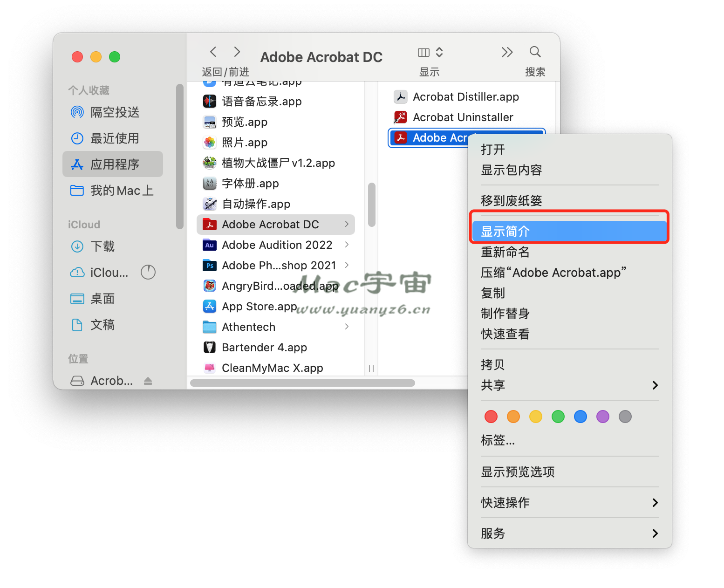This screenshot has width=724, height=588.
Task: Select the Athentech folder
Action: click(276, 327)
